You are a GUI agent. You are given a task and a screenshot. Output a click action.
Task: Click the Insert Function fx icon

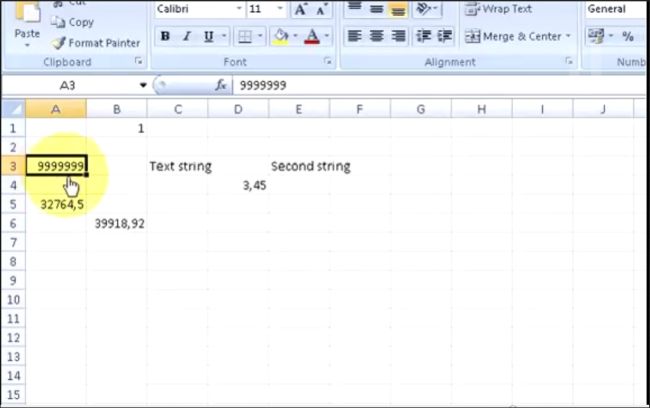221,85
